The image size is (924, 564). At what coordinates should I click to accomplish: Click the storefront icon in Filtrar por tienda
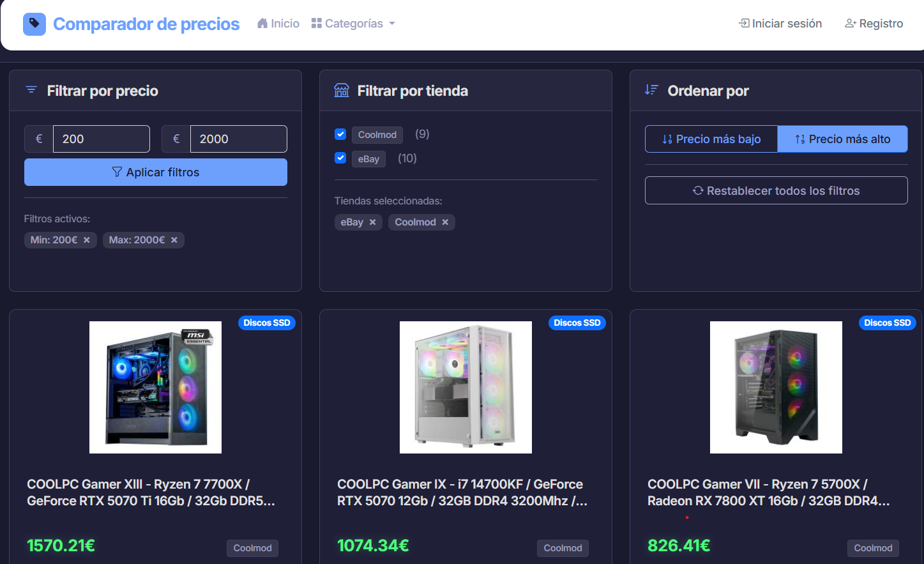[341, 90]
